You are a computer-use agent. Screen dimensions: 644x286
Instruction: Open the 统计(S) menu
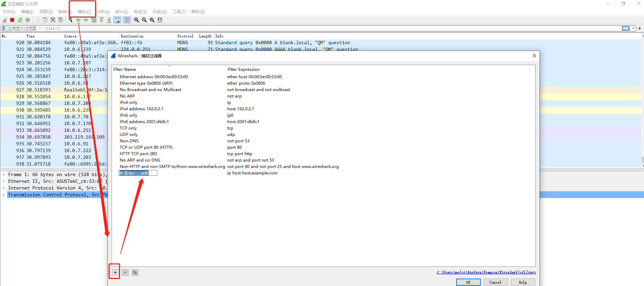[122, 12]
